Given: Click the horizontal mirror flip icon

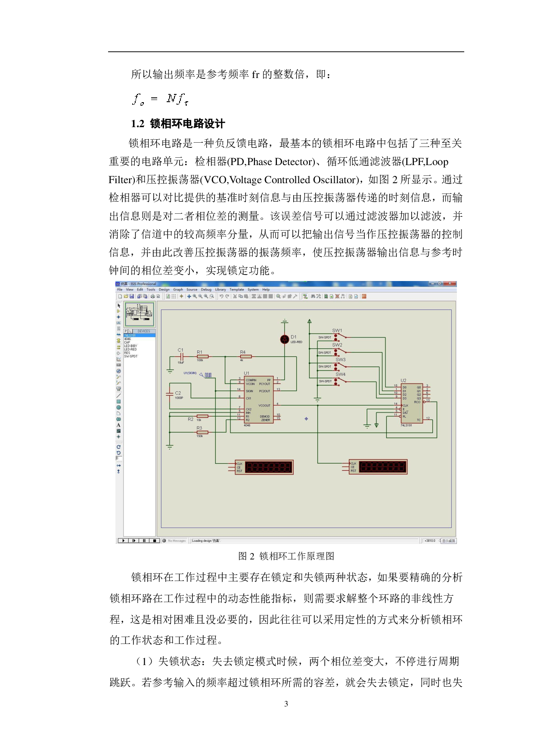Looking at the screenshot, I should coord(118,465).
